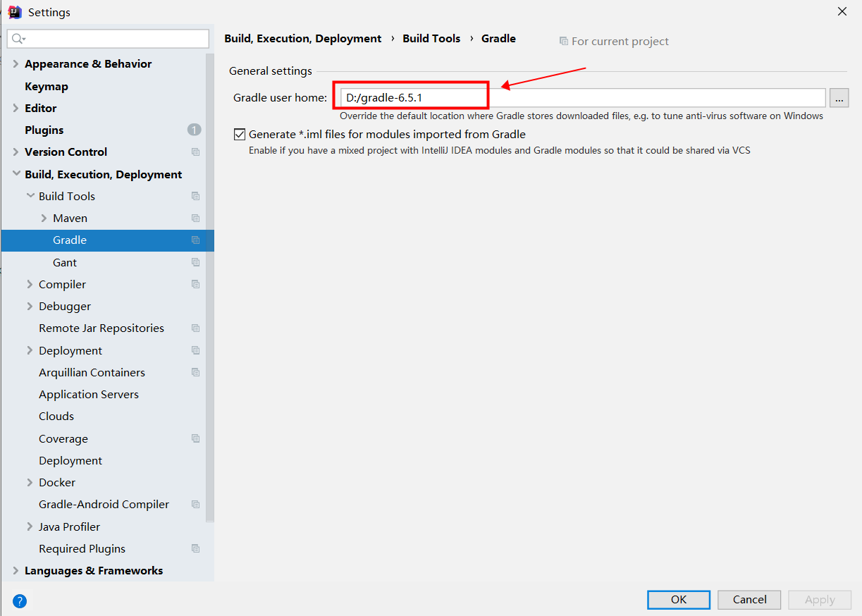
Task: Browse for Gradle user home folder
Action: tap(839, 98)
